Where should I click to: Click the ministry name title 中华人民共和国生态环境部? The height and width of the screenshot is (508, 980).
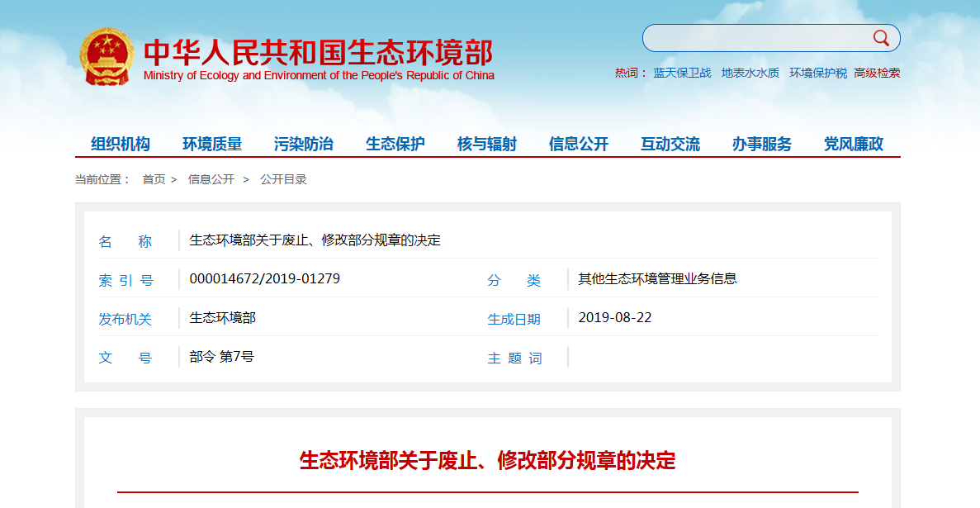pyautogui.click(x=318, y=52)
